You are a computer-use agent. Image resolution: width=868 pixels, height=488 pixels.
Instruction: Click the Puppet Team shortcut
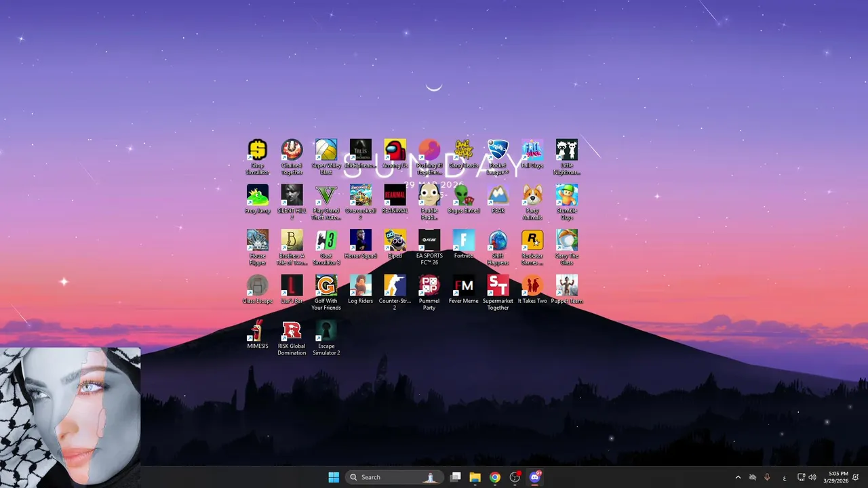(566, 289)
